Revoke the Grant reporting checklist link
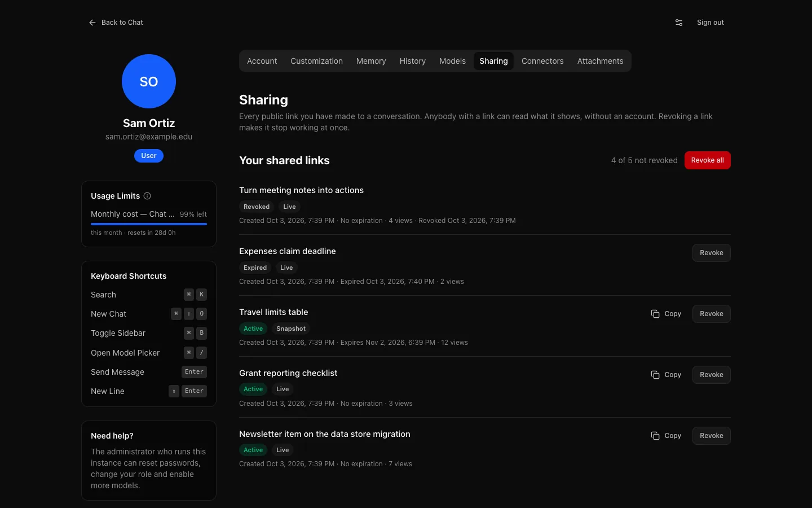The image size is (812, 508). point(712,375)
